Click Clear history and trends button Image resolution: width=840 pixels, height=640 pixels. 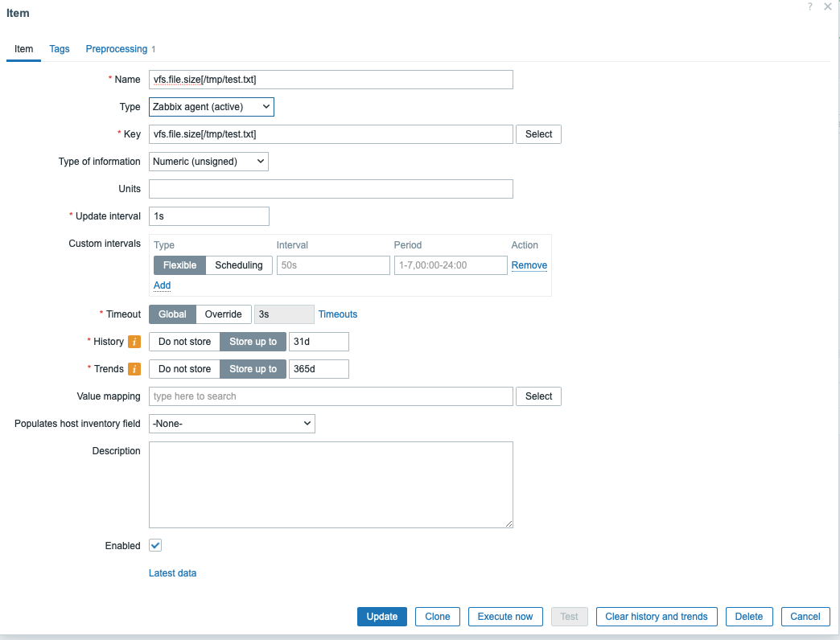coord(657,617)
